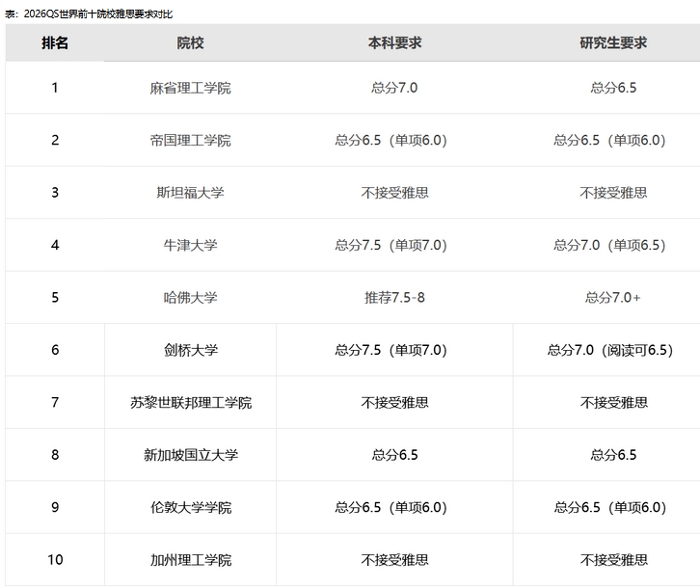The height and width of the screenshot is (588, 700).
Task: Click the 斯坦福大学 cell
Action: pos(191,193)
